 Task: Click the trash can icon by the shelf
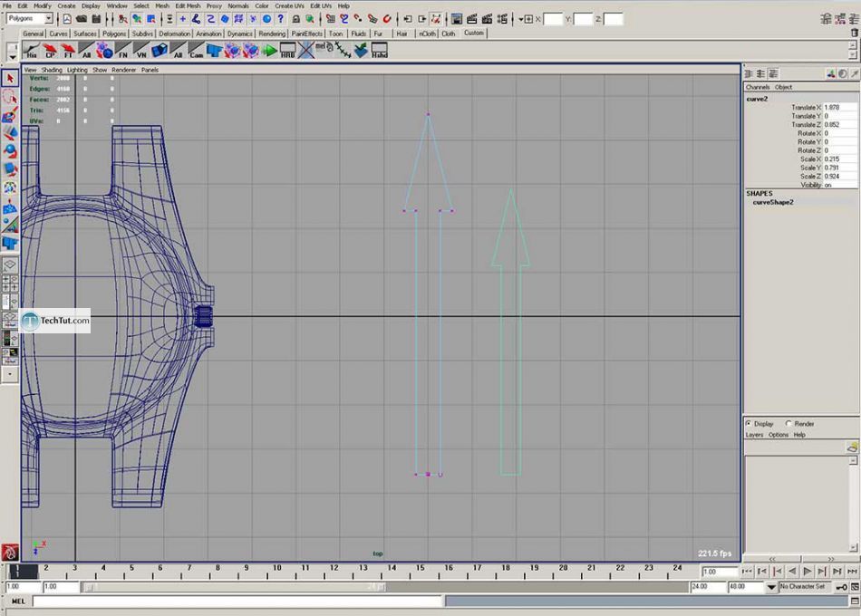tap(855, 33)
